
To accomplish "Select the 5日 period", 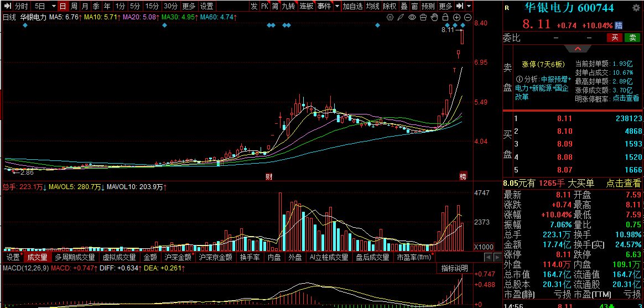I will 40,6.
